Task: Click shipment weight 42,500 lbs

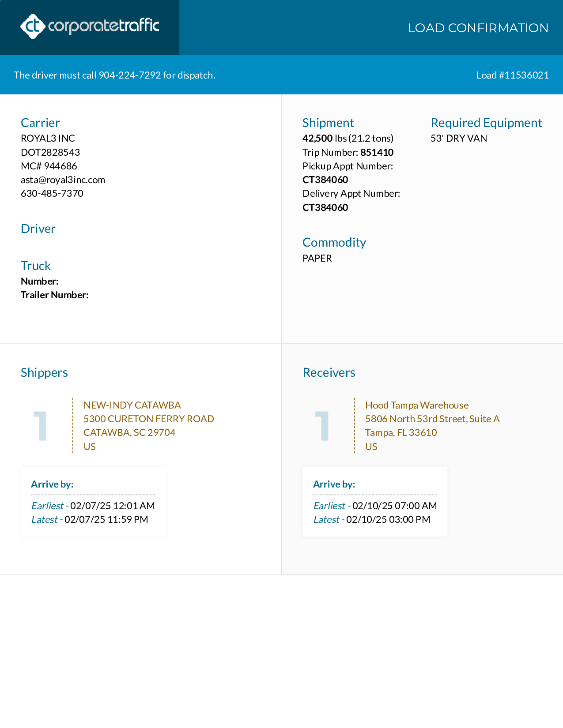Action: coord(348,138)
